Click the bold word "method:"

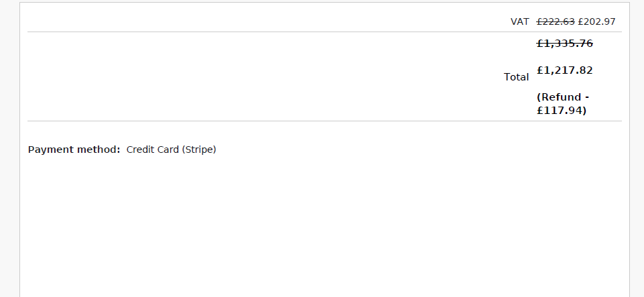(x=99, y=150)
